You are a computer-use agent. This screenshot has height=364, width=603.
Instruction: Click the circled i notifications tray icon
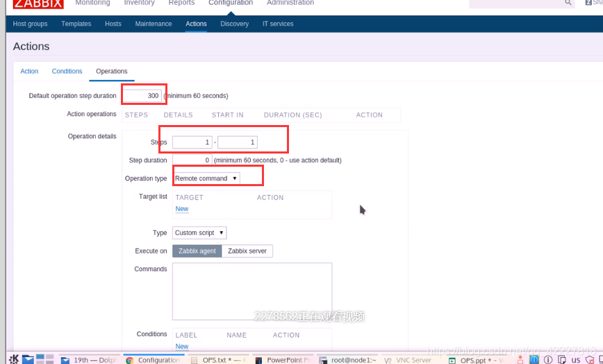pyautogui.click(x=548, y=360)
